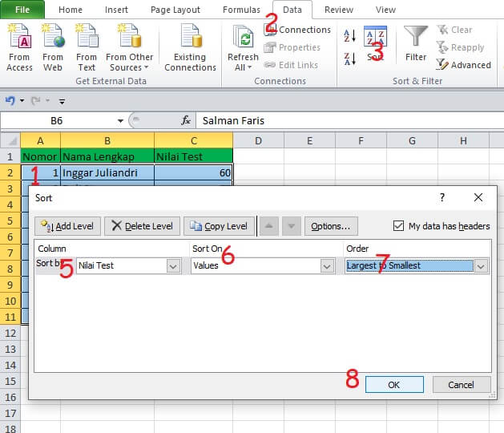Open sort Options button
This screenshot has height=433, width=504.
[x=331, y=226]
